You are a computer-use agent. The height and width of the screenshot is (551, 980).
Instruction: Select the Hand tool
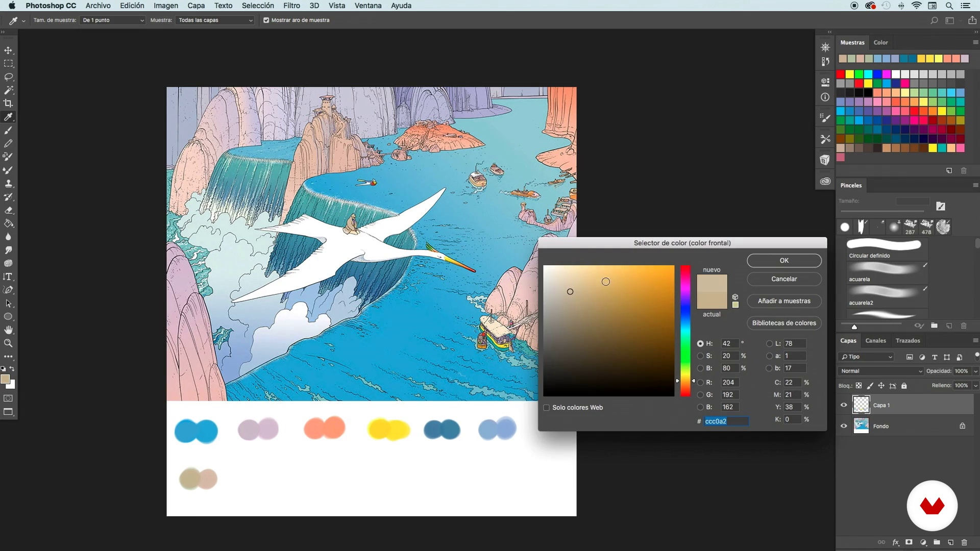click(8, 330)
